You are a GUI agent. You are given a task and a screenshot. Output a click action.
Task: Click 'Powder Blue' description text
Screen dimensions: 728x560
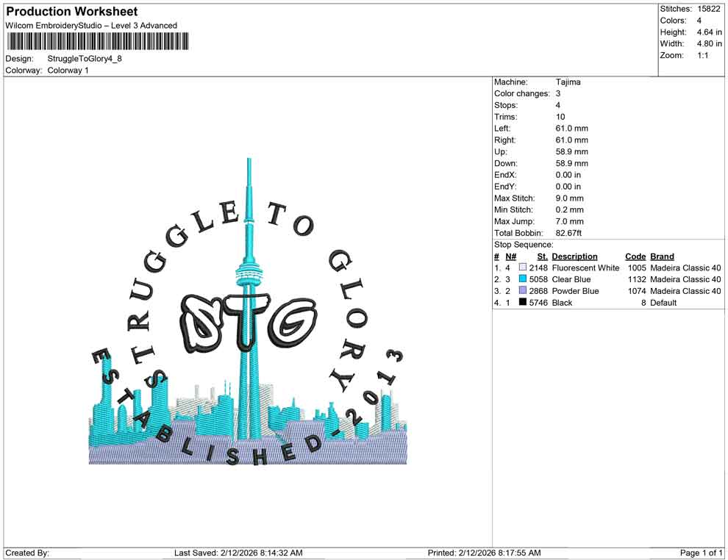(575, 290)
